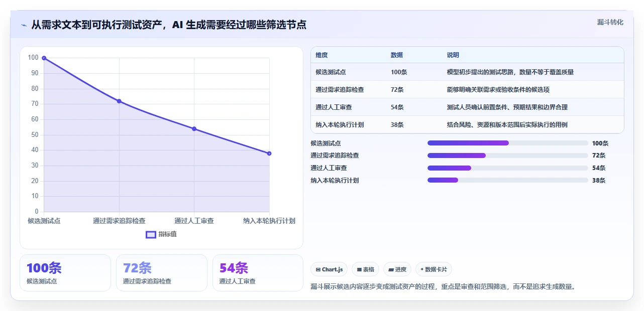The image size is (644, 311).
Task: Click the description 测试人员确认前置条件、预期结果和边界合理
Action: (507, 107)
